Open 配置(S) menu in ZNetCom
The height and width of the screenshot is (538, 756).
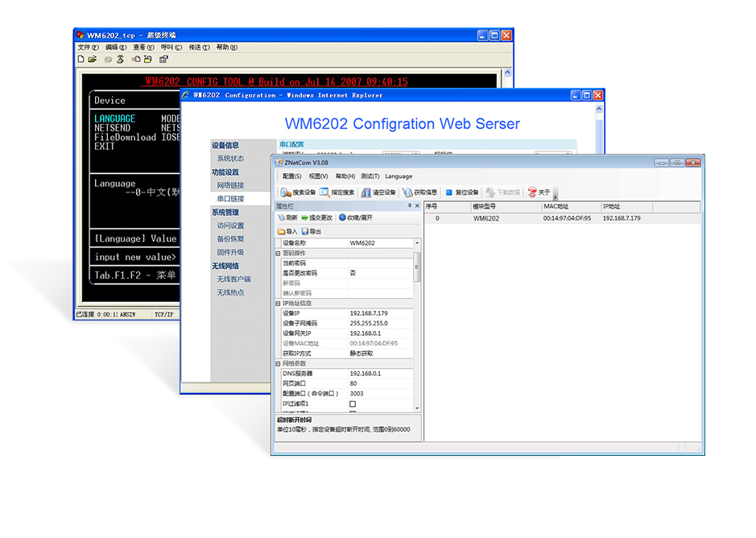(x=291, y=176)
